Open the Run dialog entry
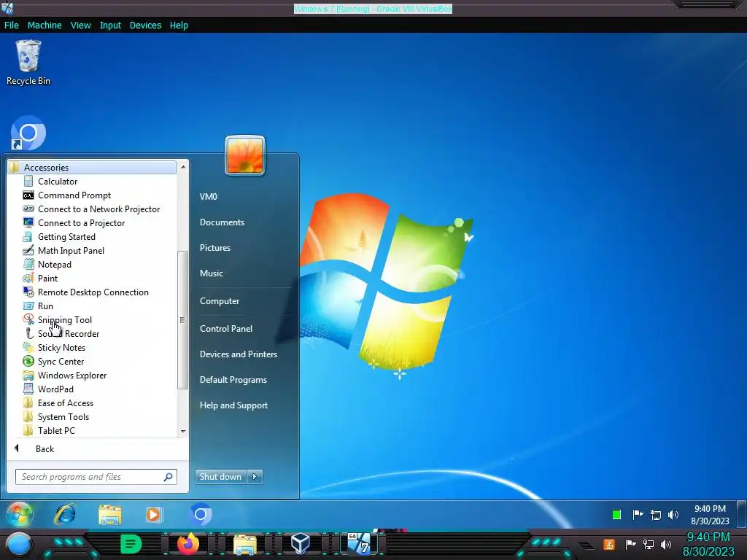 pyautogui.click(x=45, y=306)
